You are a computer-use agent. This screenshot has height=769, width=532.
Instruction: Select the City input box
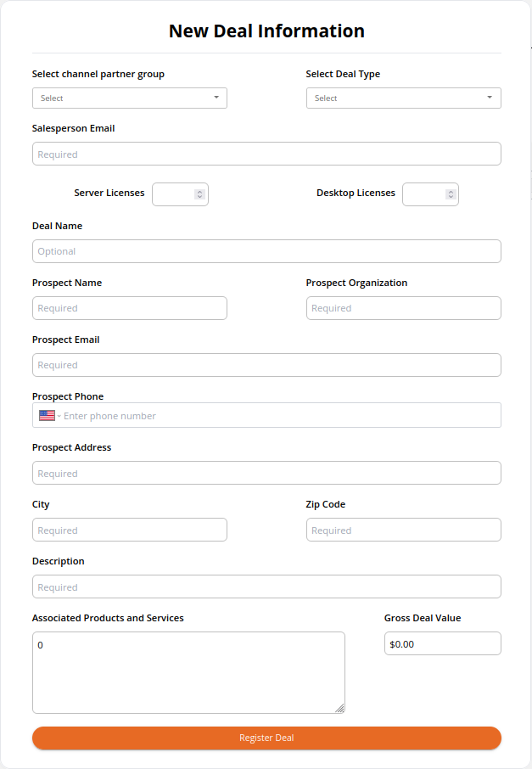(130, 530)
